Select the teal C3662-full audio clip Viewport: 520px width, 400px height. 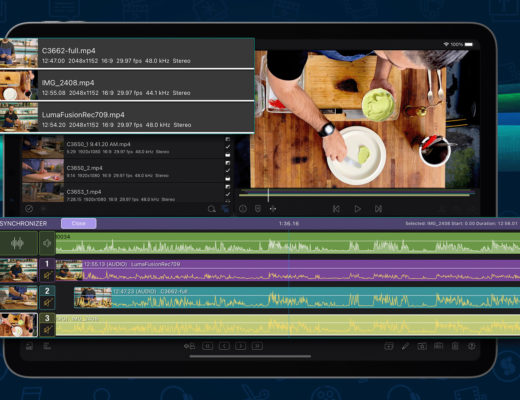[x=297, y=297]
